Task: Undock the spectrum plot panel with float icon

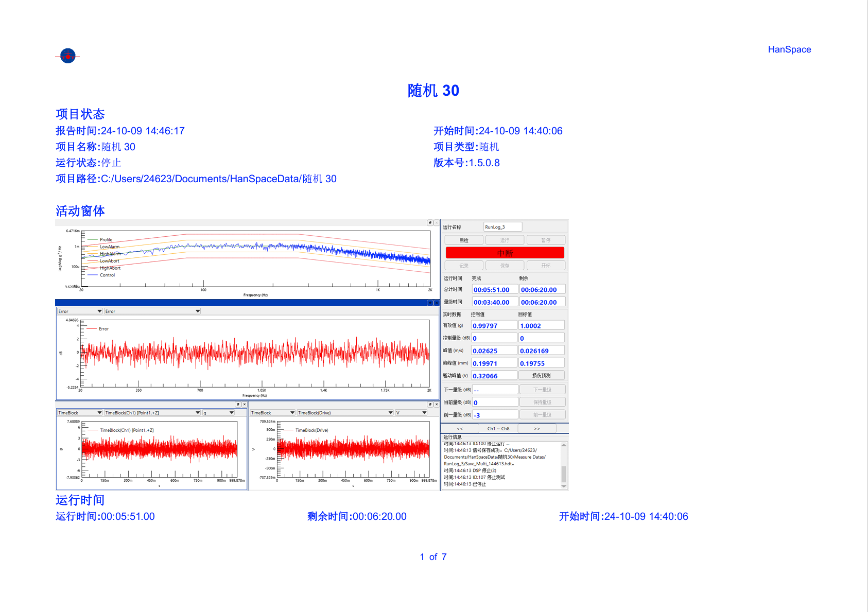Action: [x=430, y=223]
